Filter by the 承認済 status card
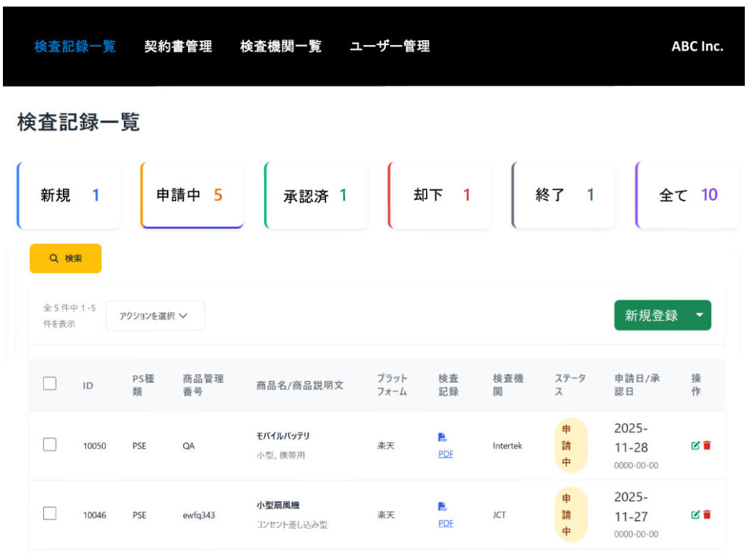 click(315, 195)
